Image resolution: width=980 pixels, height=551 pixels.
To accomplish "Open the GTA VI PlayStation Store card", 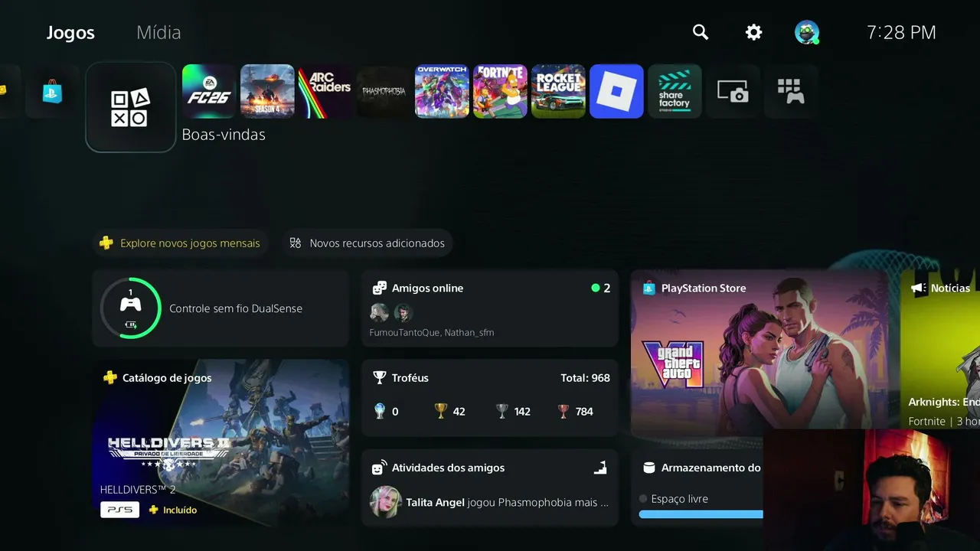I will point(759,353).
